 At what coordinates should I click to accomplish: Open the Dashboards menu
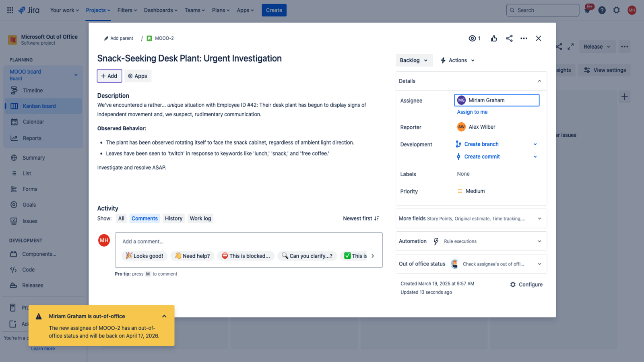pyautogui.click(x=161, y=10)
